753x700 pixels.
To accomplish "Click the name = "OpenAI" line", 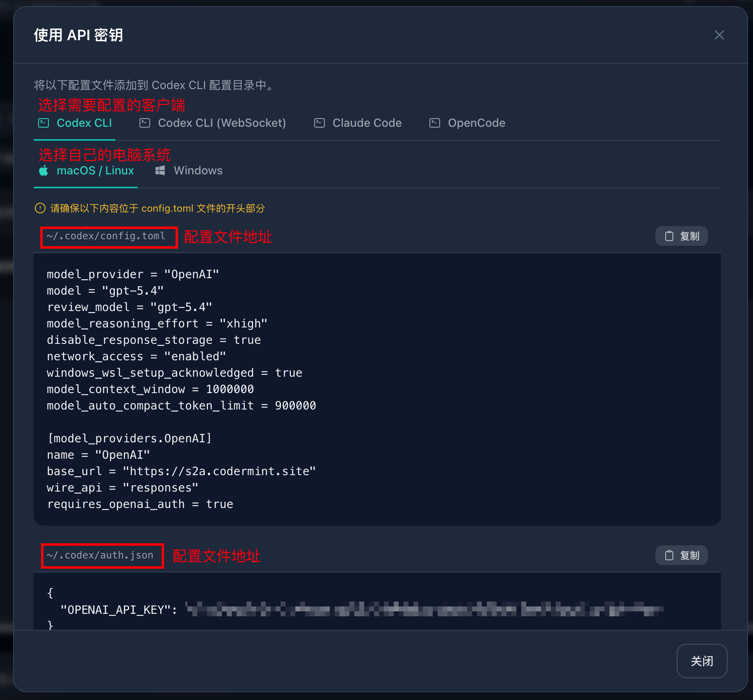I will point(98,455).
